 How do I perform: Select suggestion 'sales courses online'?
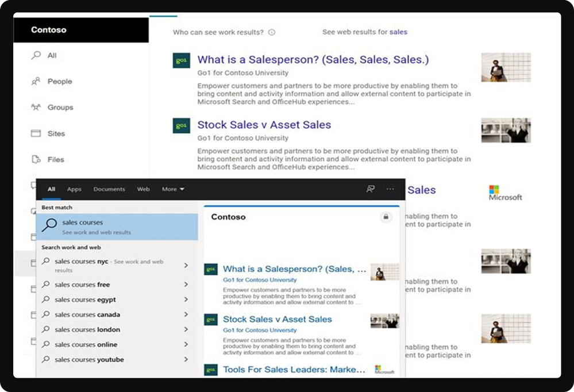click(86, 344)
